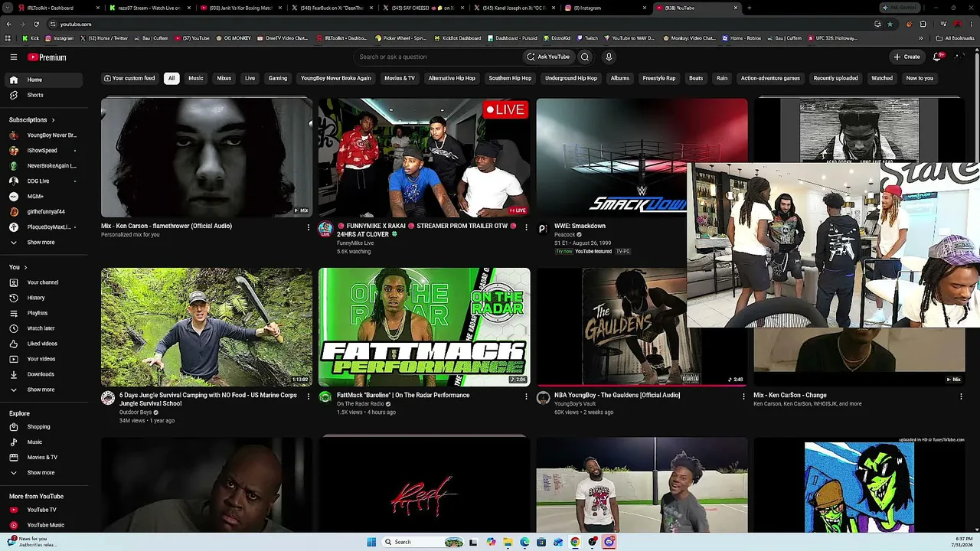
Task: Select the Recently uploaded filter chip
Action: 835,78
